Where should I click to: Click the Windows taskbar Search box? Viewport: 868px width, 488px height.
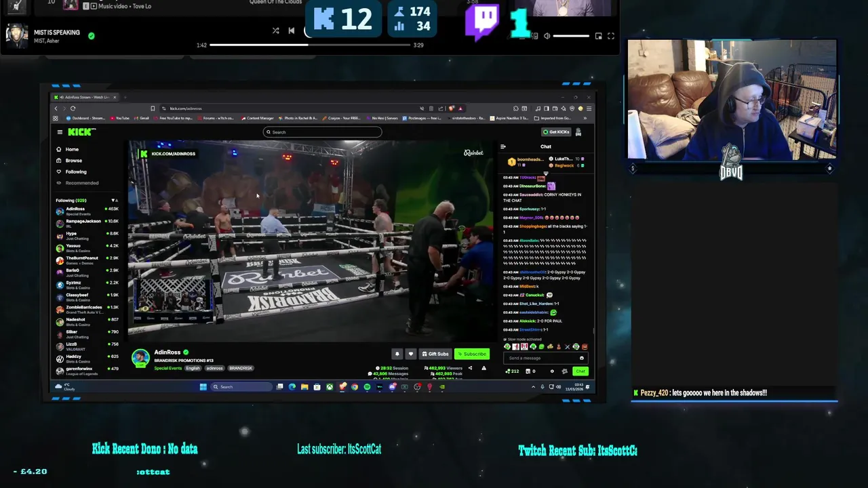[241, 387]
